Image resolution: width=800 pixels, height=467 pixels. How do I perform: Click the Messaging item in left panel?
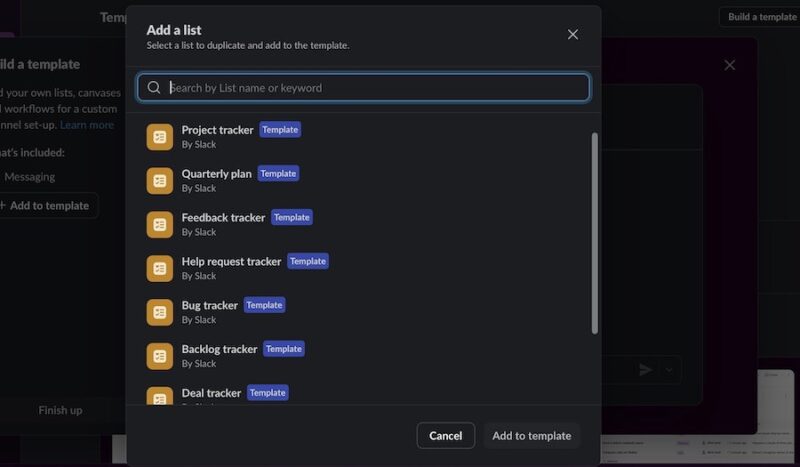point(30,177)
